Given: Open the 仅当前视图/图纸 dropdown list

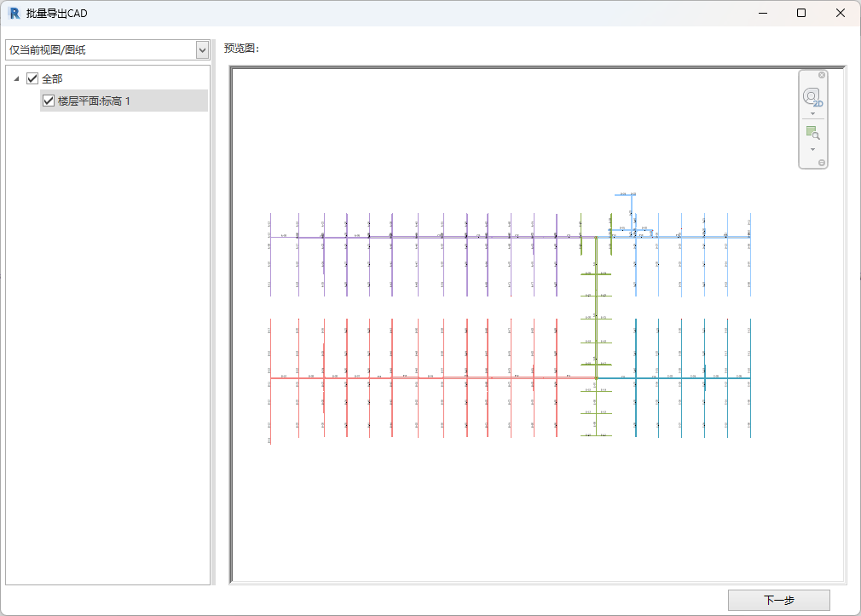Looking at the screenshot, I should tap(202, 50).
